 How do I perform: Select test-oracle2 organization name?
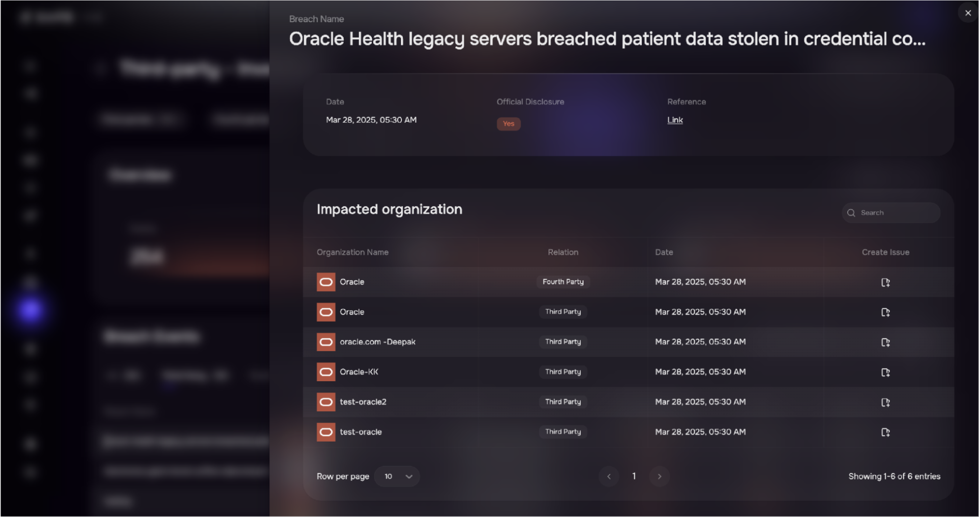pyautogui.click(x=363, y=402)
